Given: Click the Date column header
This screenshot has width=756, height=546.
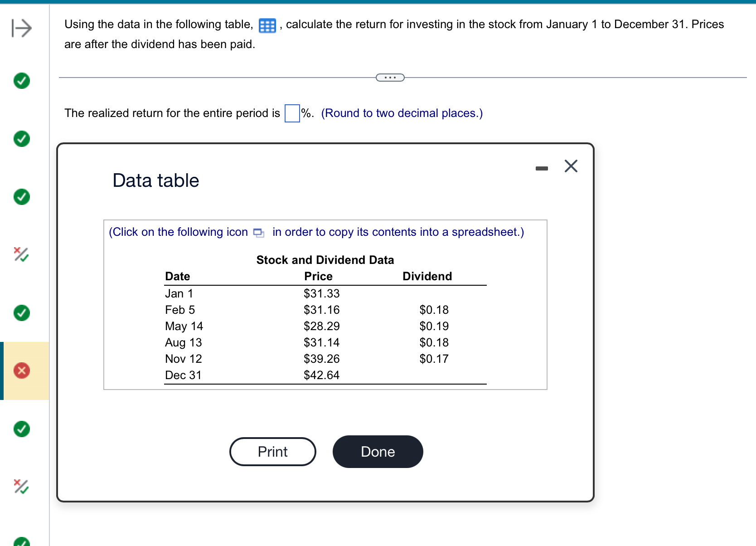Looking at the screenshot, I should coord(178,277).
